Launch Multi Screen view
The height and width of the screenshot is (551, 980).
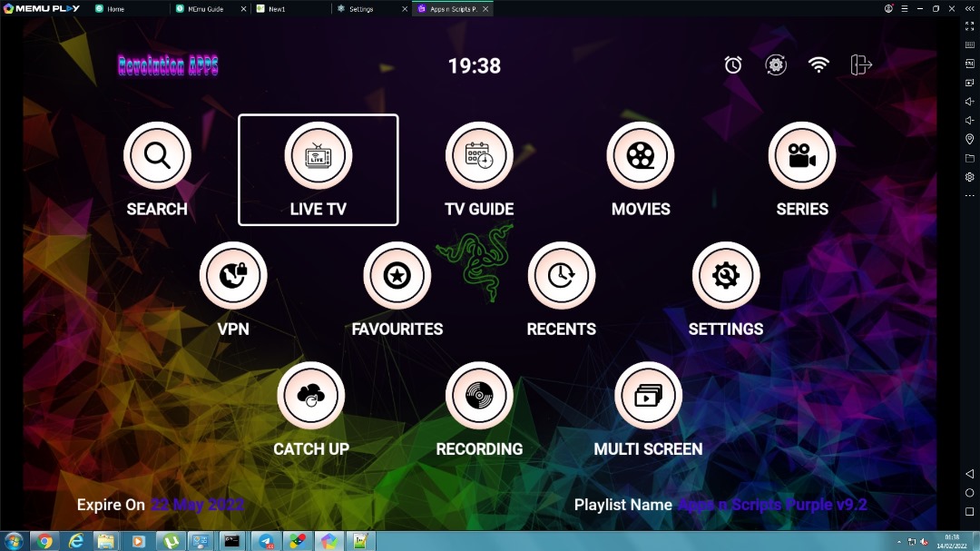[648, 396]
